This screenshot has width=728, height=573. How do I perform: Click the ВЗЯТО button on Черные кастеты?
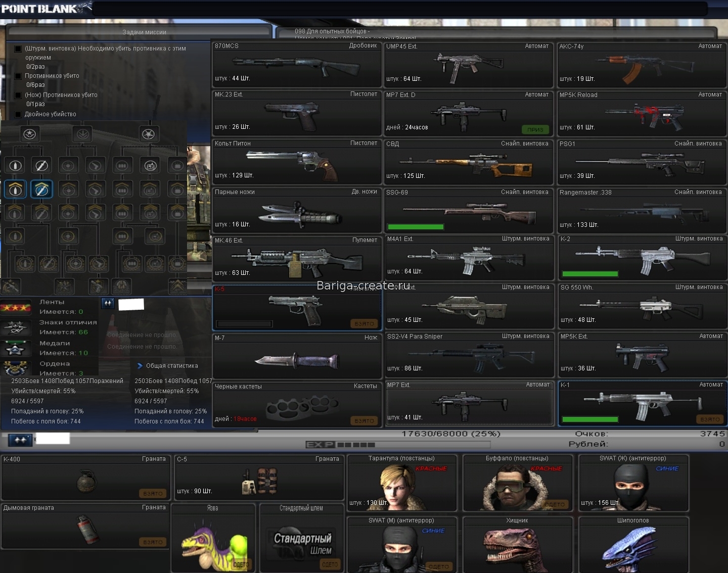coord(364,421)
